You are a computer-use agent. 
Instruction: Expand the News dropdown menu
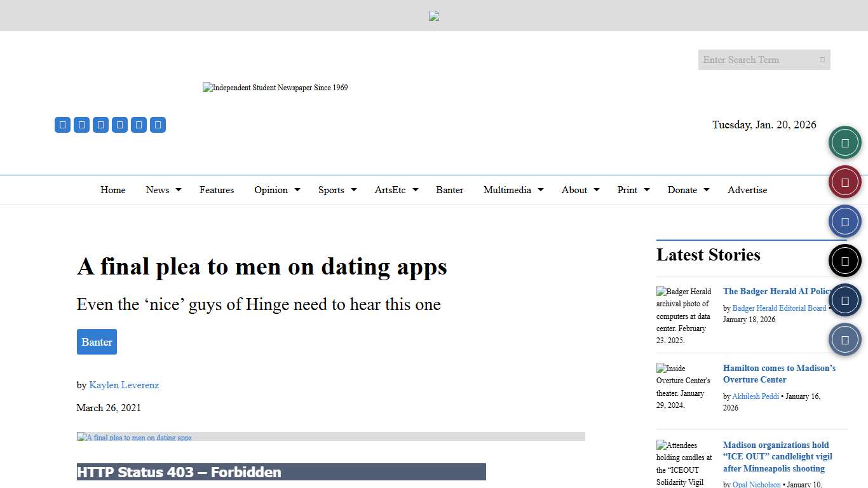(x=158, y=189)
